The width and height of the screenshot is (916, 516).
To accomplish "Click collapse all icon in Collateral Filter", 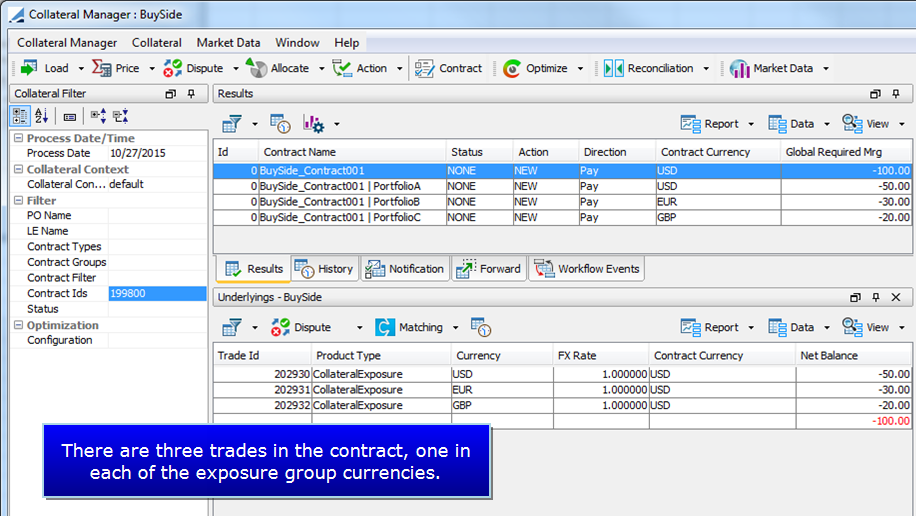I will pyautogui.click(x=120, y=116).
